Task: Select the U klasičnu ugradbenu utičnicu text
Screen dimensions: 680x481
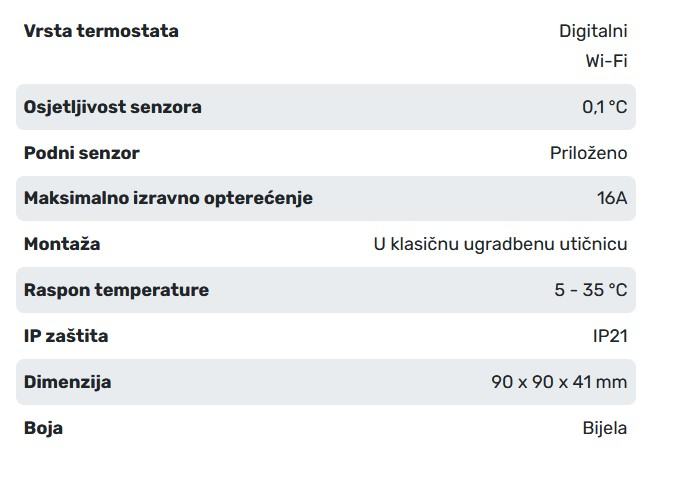Action: click(x=500, y=244)
